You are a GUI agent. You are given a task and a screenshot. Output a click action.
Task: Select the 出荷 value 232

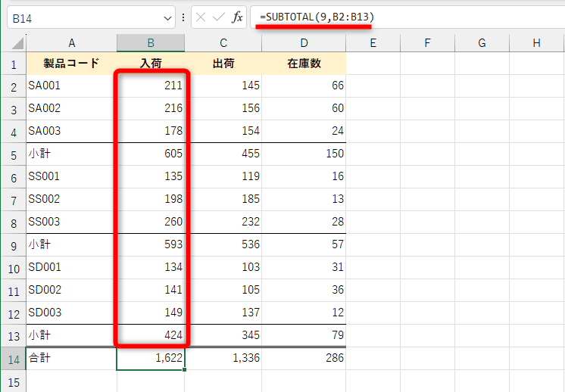(x=223, y=222)
